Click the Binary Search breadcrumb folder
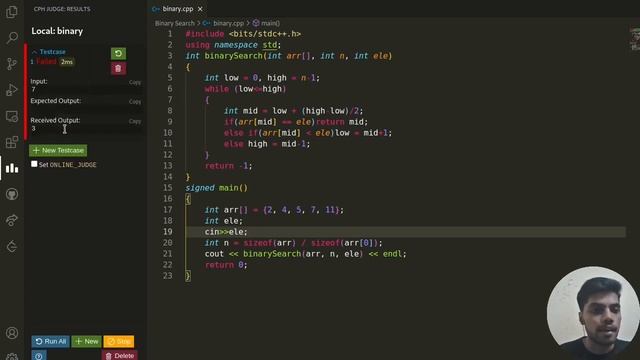Viewport: 640px width, 360px height. pos(175,23)
